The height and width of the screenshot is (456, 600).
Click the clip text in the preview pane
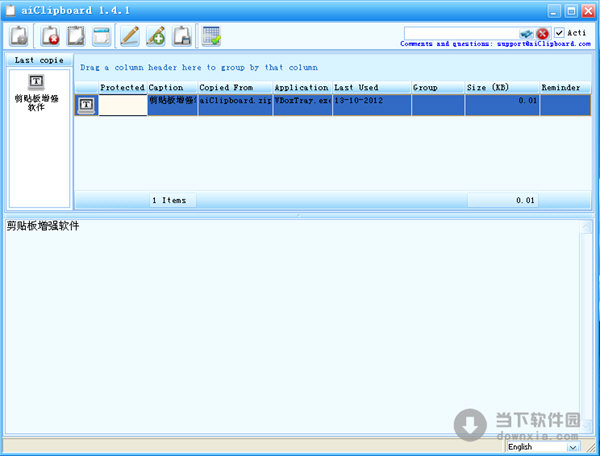pyautogui.click(x=43, y=226)
